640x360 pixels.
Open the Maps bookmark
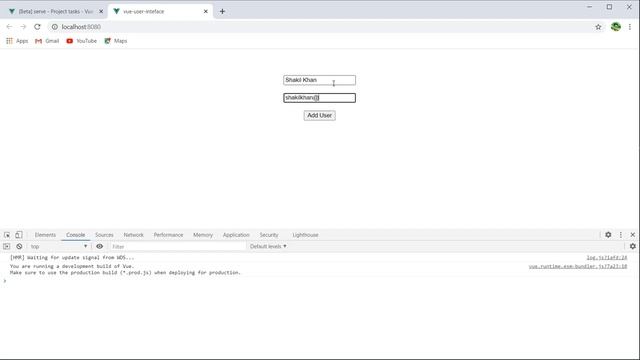pyautogui.click(x=116, y=41)
